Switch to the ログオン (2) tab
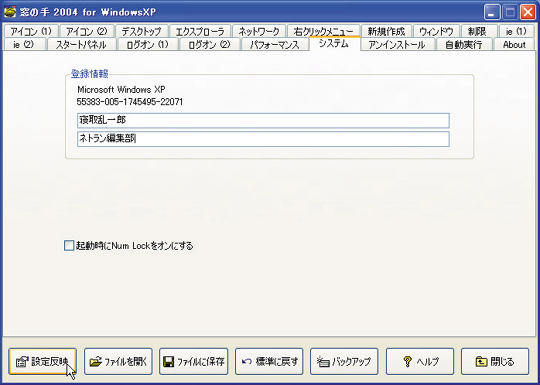This screenshot has width=540, height=385. (x=209, y=44)
